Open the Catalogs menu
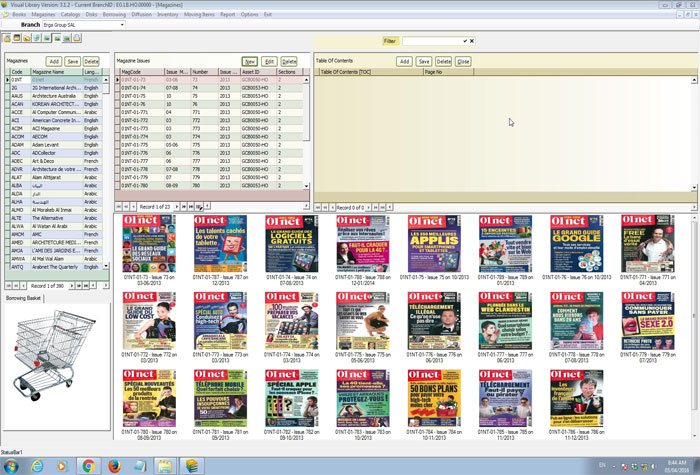700x475 pixels. click(x=70, y=14)
